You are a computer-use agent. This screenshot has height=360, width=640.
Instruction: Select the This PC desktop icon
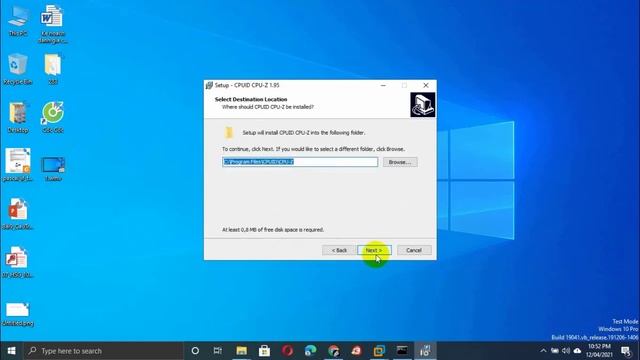[x=18, y=21]
